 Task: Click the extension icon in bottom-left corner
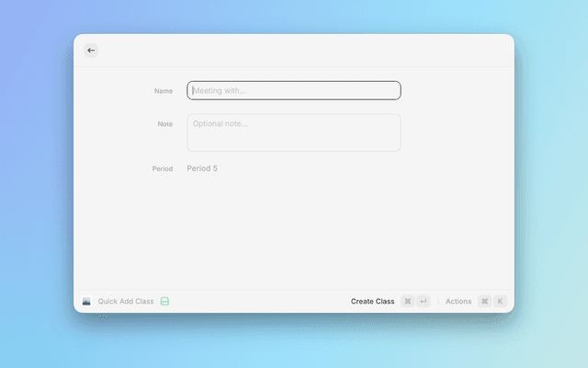click(x=86, y=302)
